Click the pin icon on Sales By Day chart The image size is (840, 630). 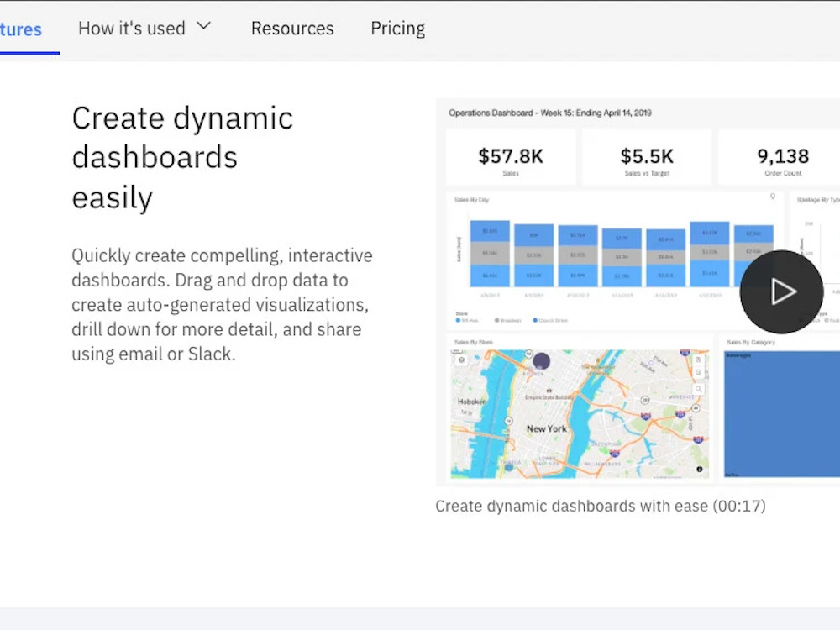click(773, 197)
